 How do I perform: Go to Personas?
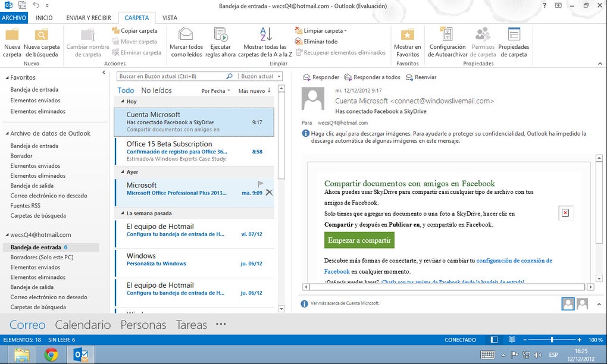[143, 325]
